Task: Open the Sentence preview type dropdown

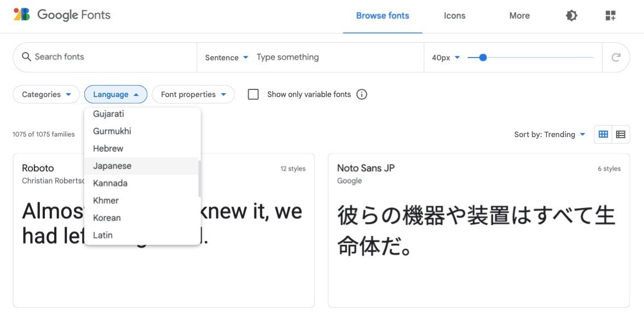Action: pos(226,57)
